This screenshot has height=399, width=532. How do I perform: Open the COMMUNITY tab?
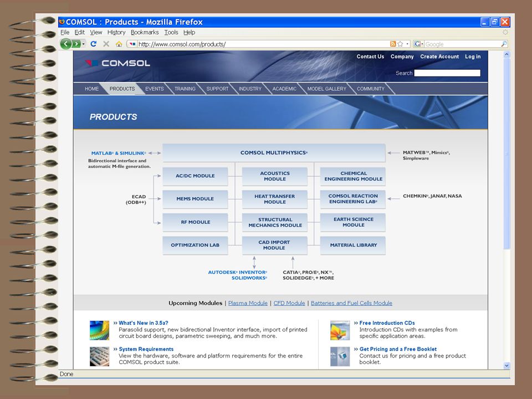(x=371, y=89)
